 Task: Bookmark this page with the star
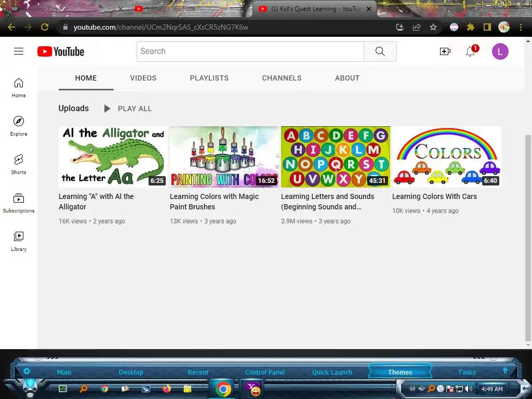(x=433, y=27)
